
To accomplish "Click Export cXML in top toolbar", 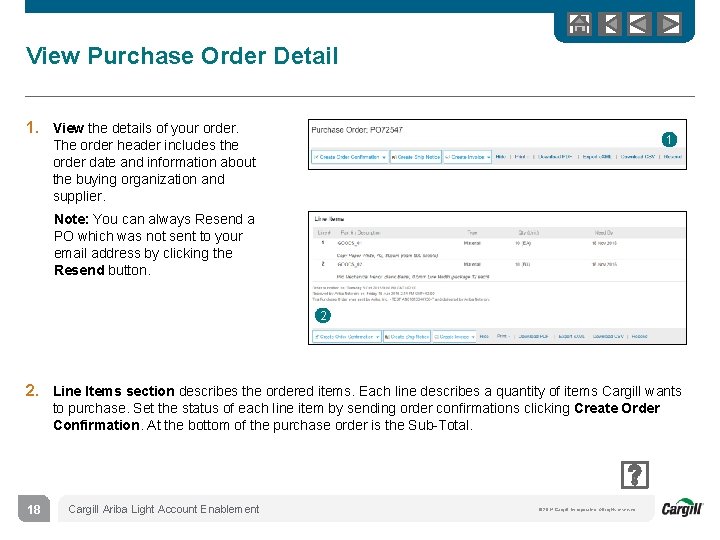I will [596, 157].
